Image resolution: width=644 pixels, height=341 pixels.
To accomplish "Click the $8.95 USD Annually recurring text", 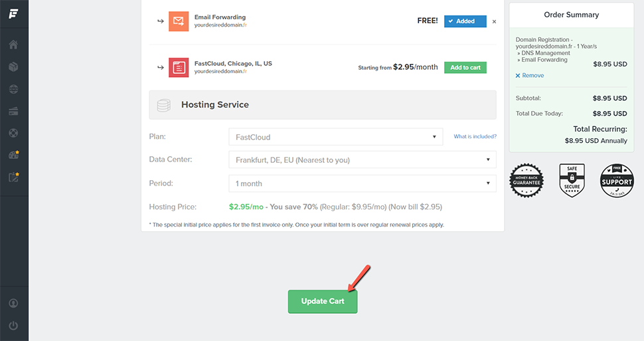I will (x=596, y=141).
